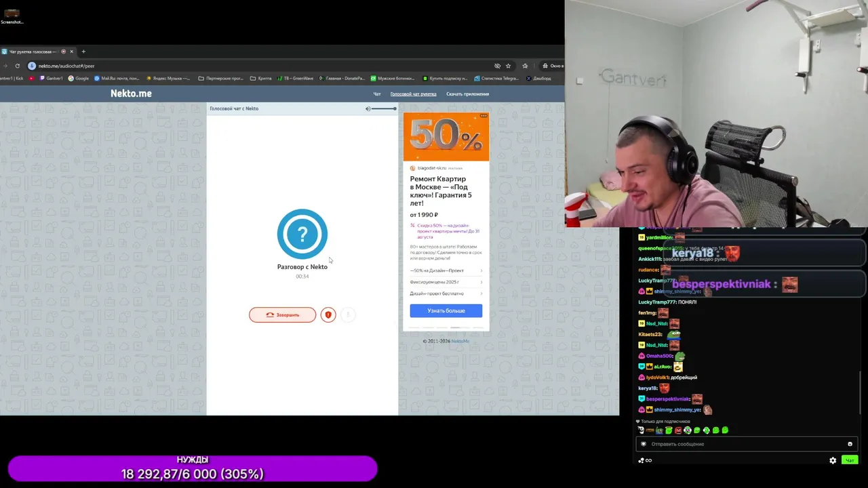This screenshot has height=488, width=868.
Task: Open the emoji picker in chat input
Action: click(x=850, y=444)
